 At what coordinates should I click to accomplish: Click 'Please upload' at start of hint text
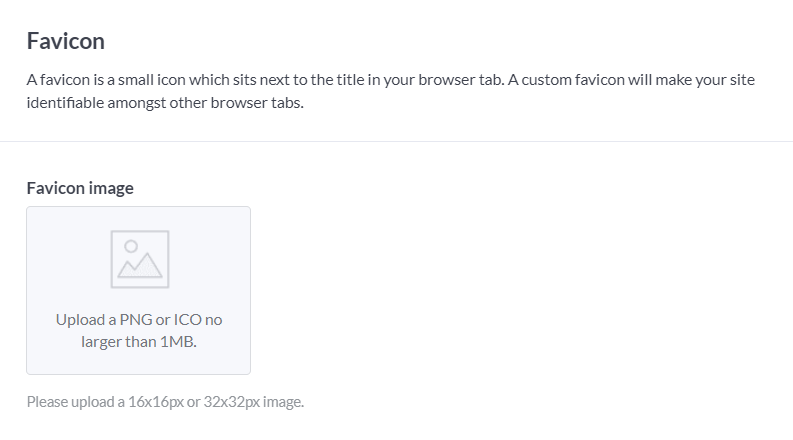pos(71,402)
